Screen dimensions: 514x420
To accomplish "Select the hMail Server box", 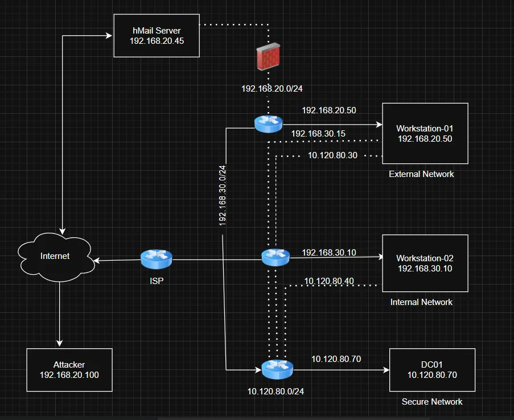I will pos(156,36).
